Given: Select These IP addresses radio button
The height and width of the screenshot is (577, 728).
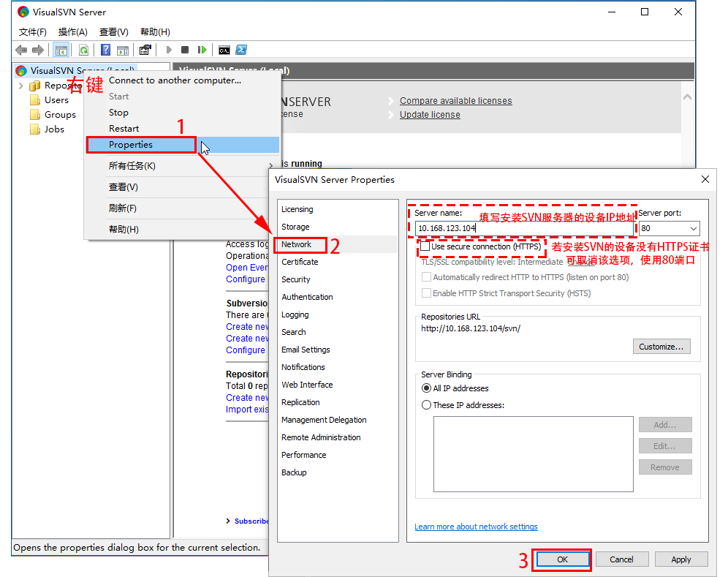Looking at the screenshot, I should pyautogui.click(x=426, y=405).
